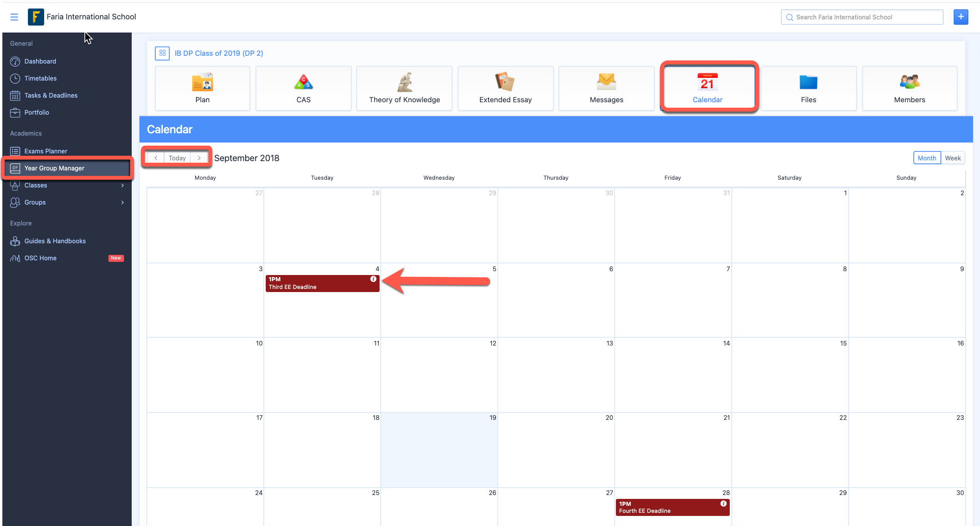Click the Members people icon

click(x=910, y=82)
